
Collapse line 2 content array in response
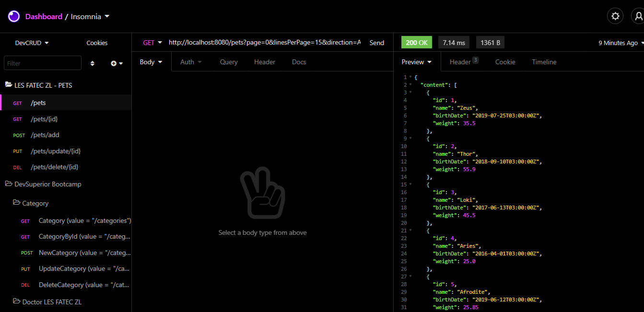click(410, 84)
